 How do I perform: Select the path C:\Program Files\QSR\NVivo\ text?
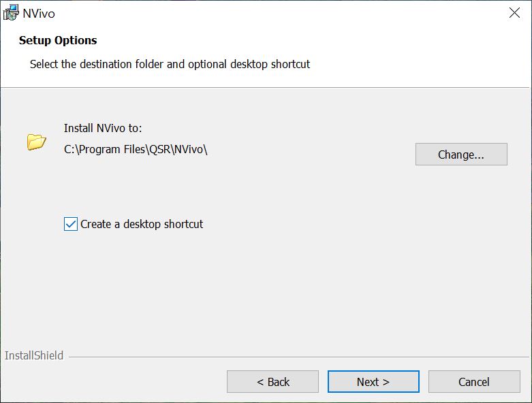pos(136,149)
